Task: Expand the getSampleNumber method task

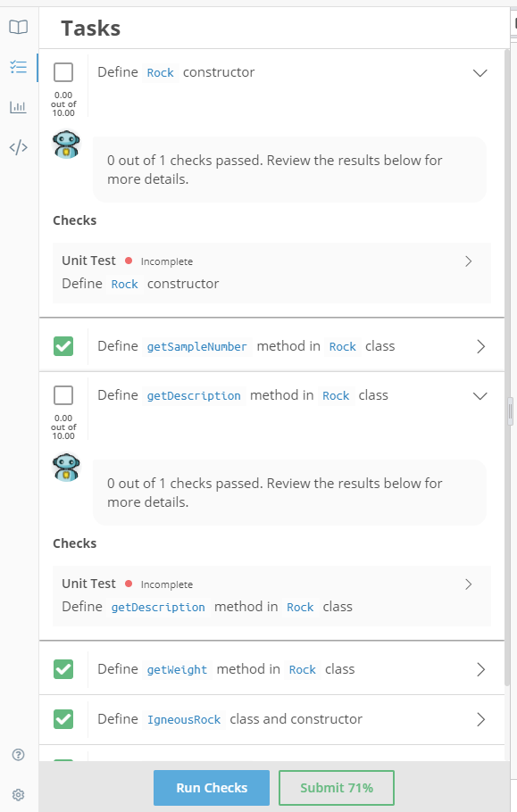Action: [x=480, y=346]
